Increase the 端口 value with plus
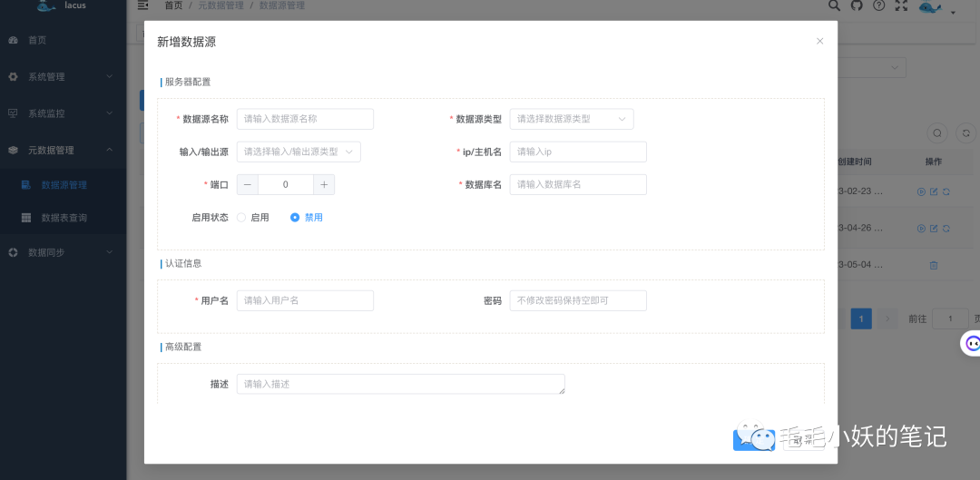The width and height of the screenshot is (980, 480). [324, 184]
